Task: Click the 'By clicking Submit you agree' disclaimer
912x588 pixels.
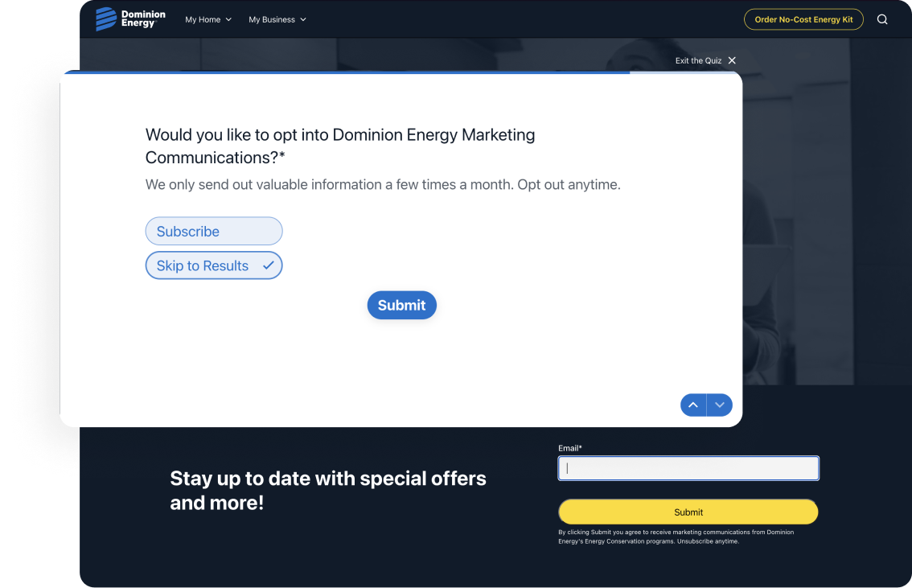Action: pyautogui.click(x=676, y=537)
